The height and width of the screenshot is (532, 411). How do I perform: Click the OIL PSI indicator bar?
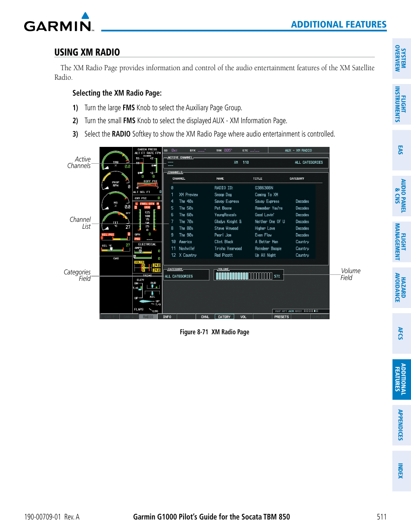tap(115, 236)
